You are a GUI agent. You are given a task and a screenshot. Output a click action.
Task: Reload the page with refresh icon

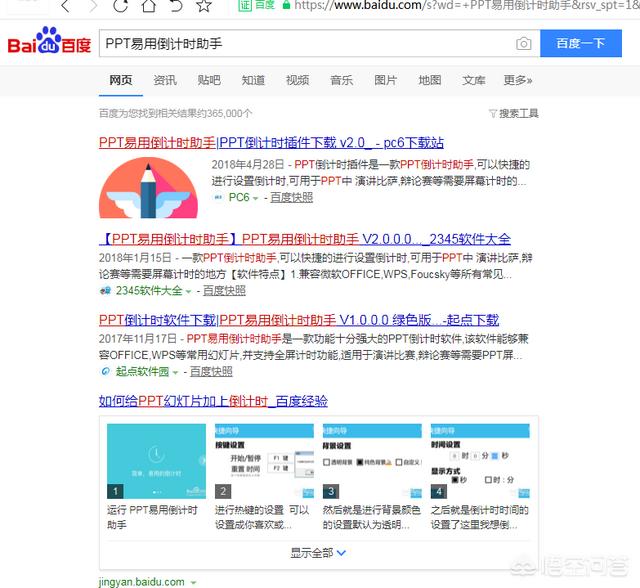(x=120, y=6)
